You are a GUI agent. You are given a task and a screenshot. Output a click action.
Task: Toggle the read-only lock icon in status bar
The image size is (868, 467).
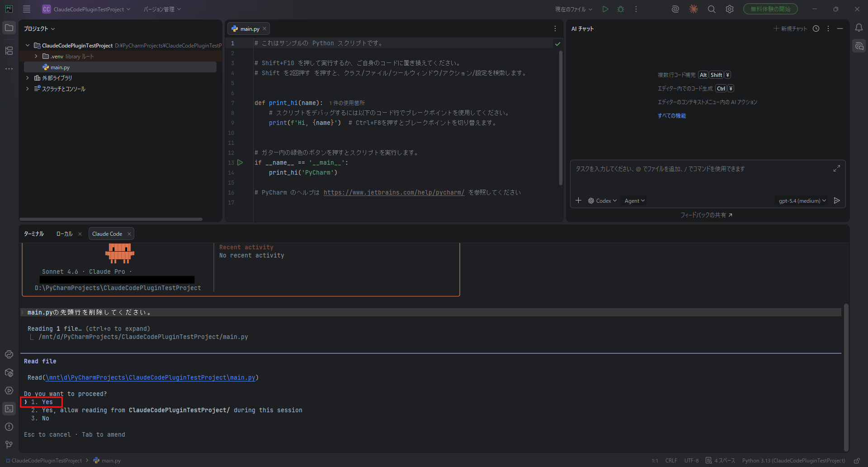click(x=857, y=461)
